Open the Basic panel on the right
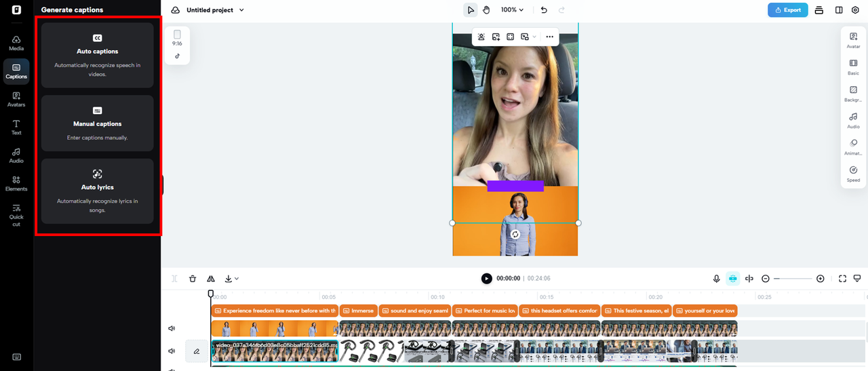Image resolution: width=868 pixels, height=371 pixels. 853,66
